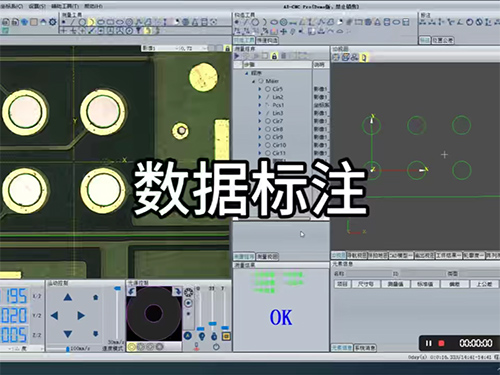Select the first yellow ring light segment
This screenshot has height=375, width=500.
point(132,347)
